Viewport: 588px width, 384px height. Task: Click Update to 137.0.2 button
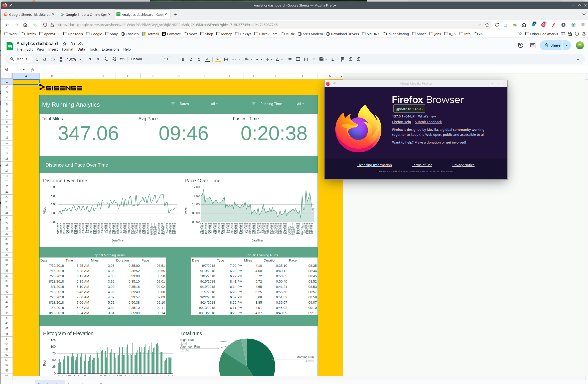point(409,109)
